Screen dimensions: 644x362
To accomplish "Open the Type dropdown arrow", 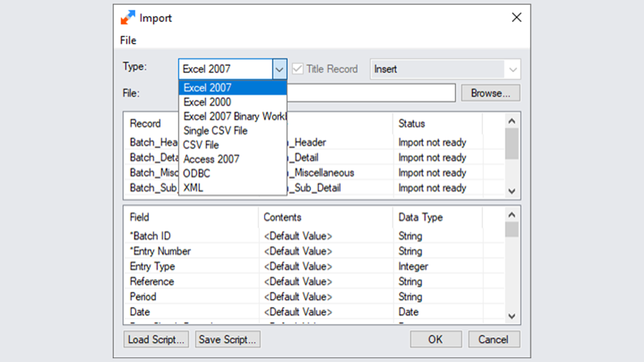I will tap(279, 69).
